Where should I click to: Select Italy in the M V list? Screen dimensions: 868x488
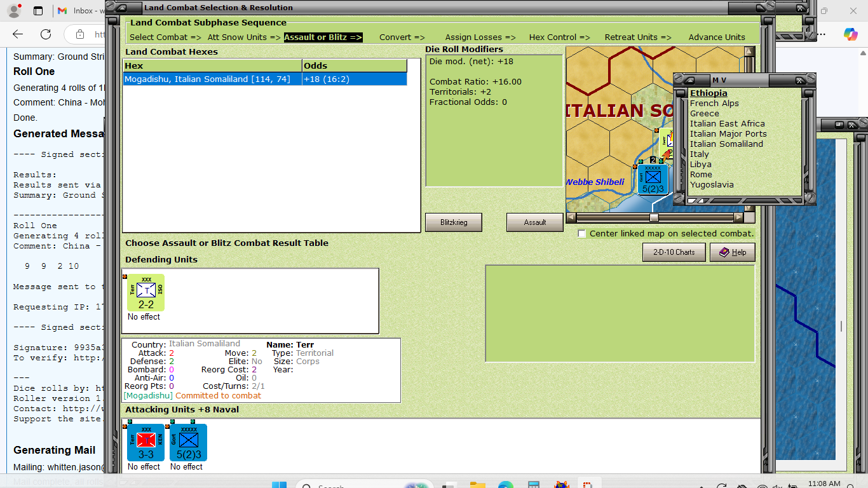700,154
